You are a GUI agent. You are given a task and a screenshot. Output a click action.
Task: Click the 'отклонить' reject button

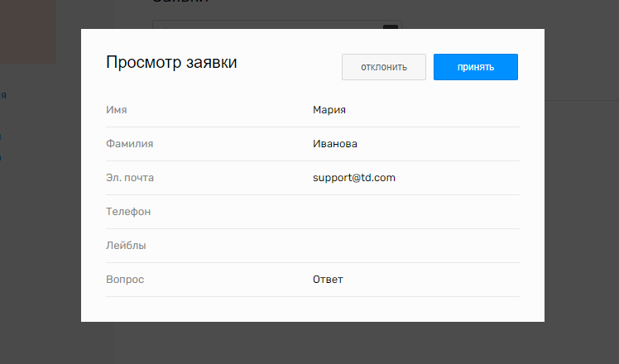click(x=384, y=67)
